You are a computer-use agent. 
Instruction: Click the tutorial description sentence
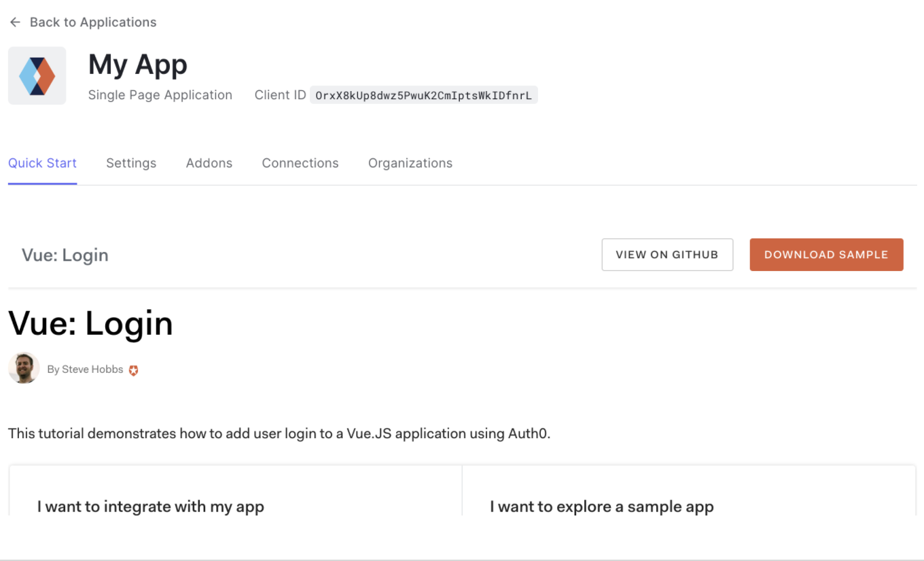click(x=279, y=433)
